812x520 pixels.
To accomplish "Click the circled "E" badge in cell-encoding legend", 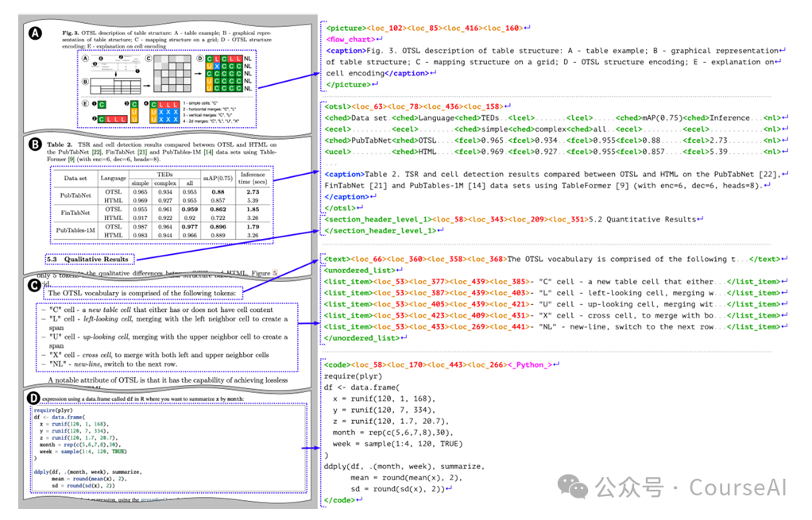I will [86, 103].
